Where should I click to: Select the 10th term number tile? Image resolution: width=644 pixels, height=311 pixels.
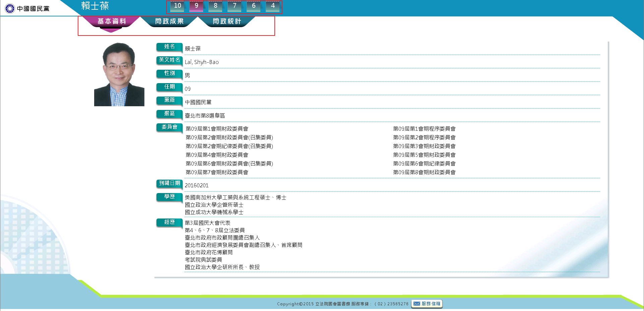click(x=177, y=6)
